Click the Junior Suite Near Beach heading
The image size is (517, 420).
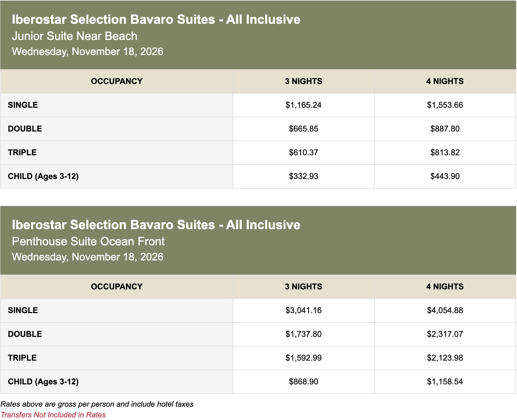pyautogui.click(x=74, y=36)
